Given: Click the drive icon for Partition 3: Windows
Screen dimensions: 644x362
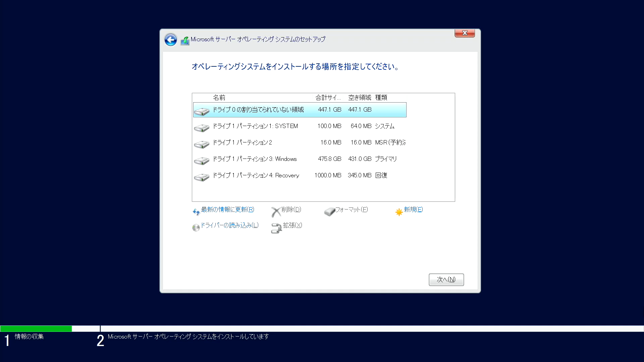Looking at the screenshot, I should click(x=202, y=161).
